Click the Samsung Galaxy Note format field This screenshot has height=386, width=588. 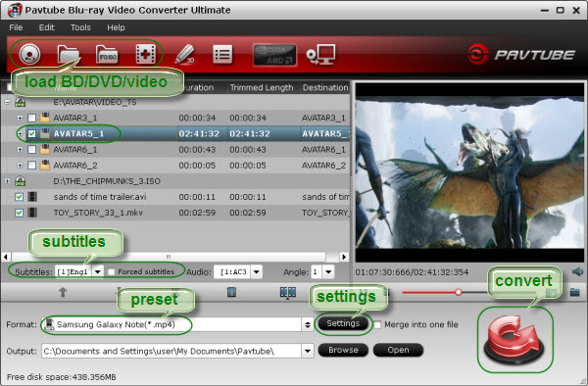(171, 324)
